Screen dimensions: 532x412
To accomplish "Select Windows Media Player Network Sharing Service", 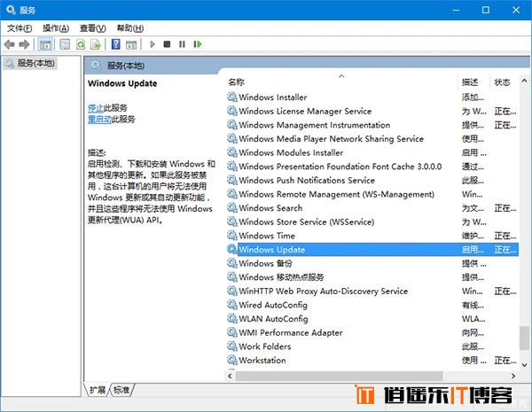I will pos(372,139).
